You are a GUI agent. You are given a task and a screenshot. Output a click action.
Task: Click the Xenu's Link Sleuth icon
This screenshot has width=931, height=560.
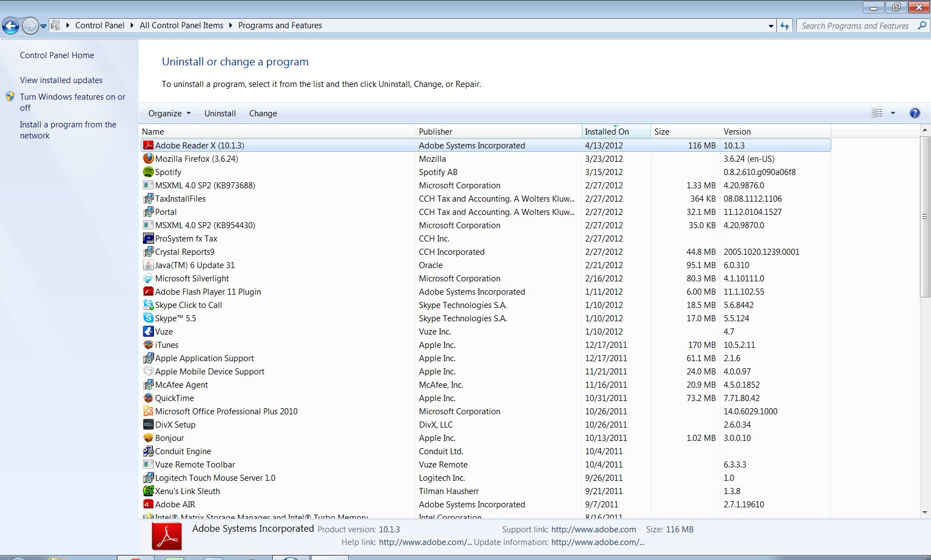pos(148,491)
